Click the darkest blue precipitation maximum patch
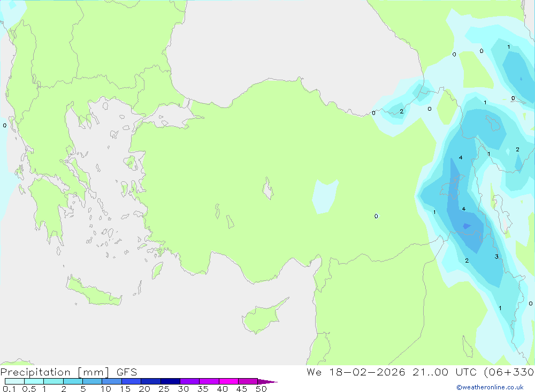535x392 pixels. point(467,226)
